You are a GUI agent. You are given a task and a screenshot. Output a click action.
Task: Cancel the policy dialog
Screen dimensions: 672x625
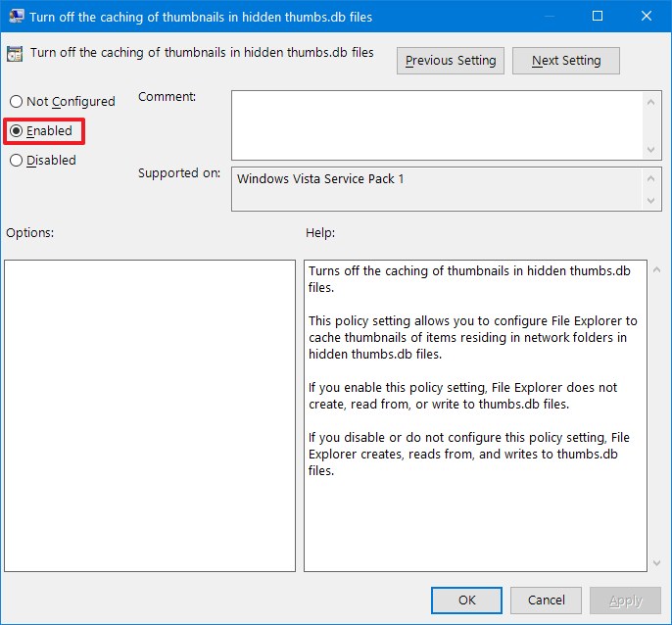click(x=547, y=601)
